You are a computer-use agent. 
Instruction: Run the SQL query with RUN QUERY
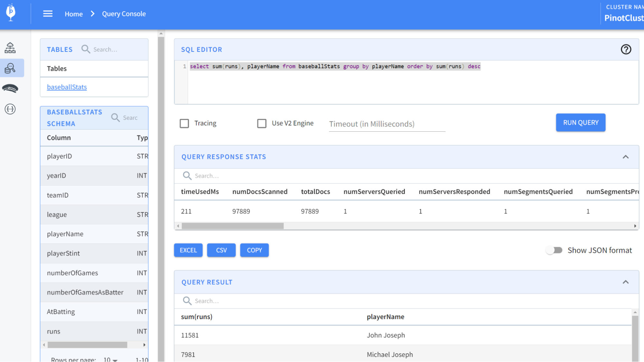coord(580,122)
